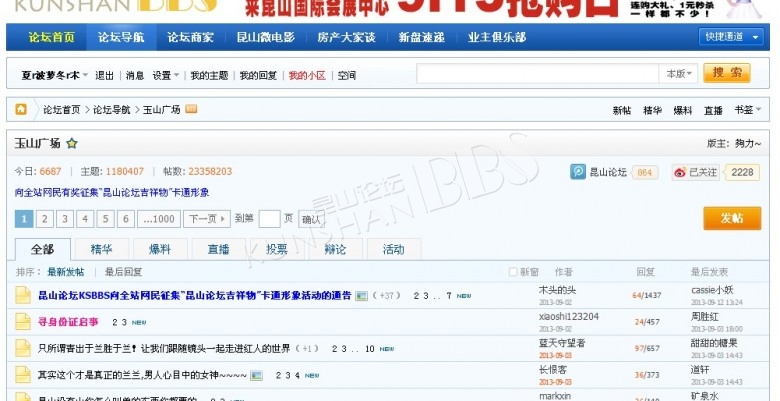The width and height of the screenshot is (780, 401).
Task: Click the orange icon after 玉山广场 breadcrumb
Action: [x=191, y=109]
